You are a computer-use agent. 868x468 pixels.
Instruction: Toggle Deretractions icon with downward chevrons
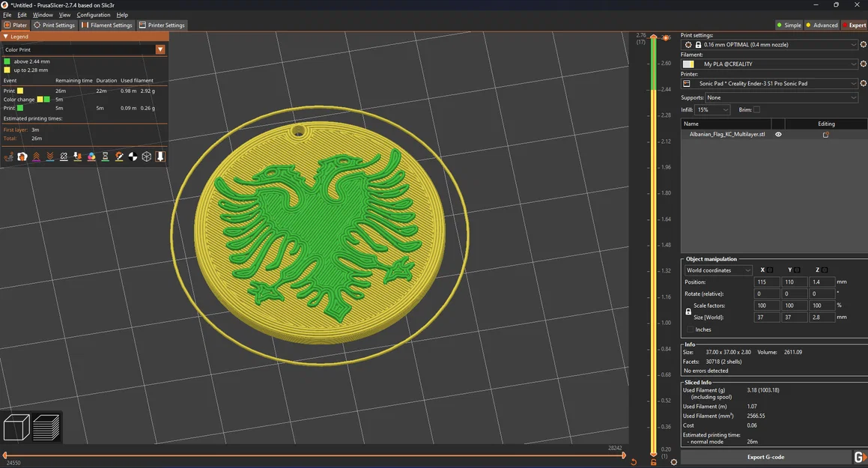[x=50, y=156]
